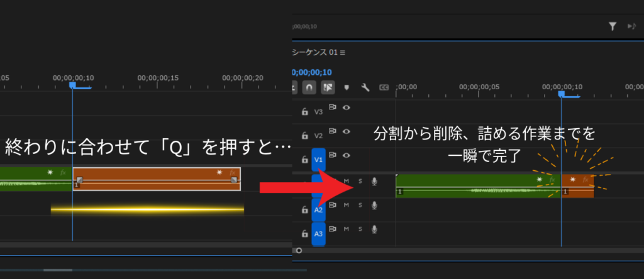Click the Captions CC icon
Viewport: 644px width, 279px height.
(384, 87)
